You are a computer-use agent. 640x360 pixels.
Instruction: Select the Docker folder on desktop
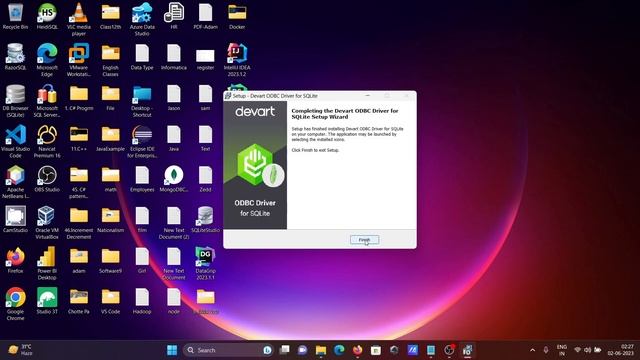(x=237, y=16)
